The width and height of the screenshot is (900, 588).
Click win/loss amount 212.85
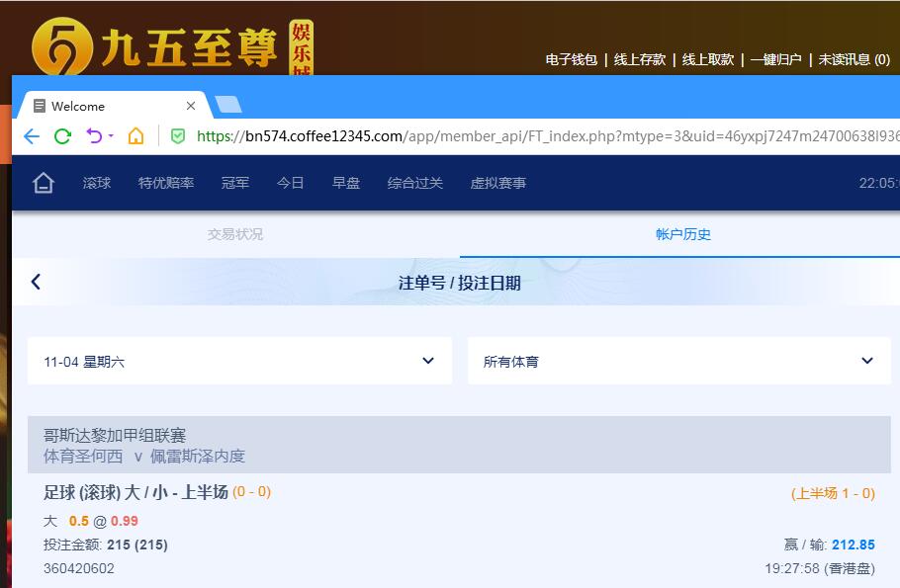854,545
